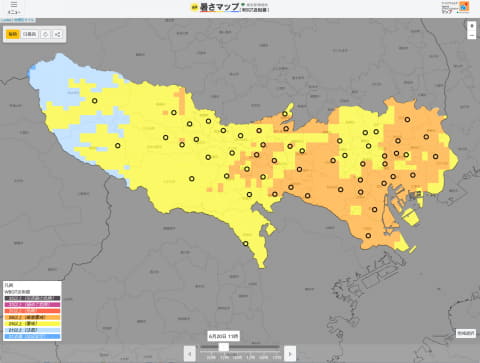Select the magenta legend level
The width and height of the screenshot is (480, 363).
(32, 305)
